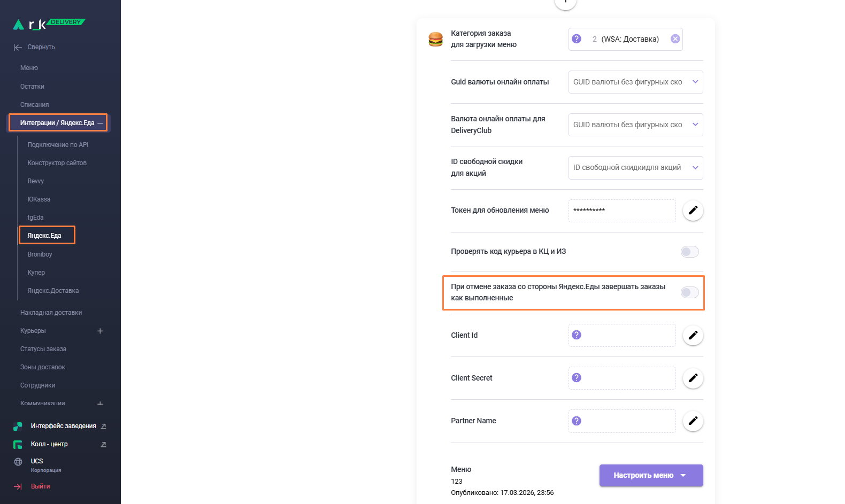845x504 pixels.
Task: Open Интерфейс заведения external link icon
Action: coord(103,427)
